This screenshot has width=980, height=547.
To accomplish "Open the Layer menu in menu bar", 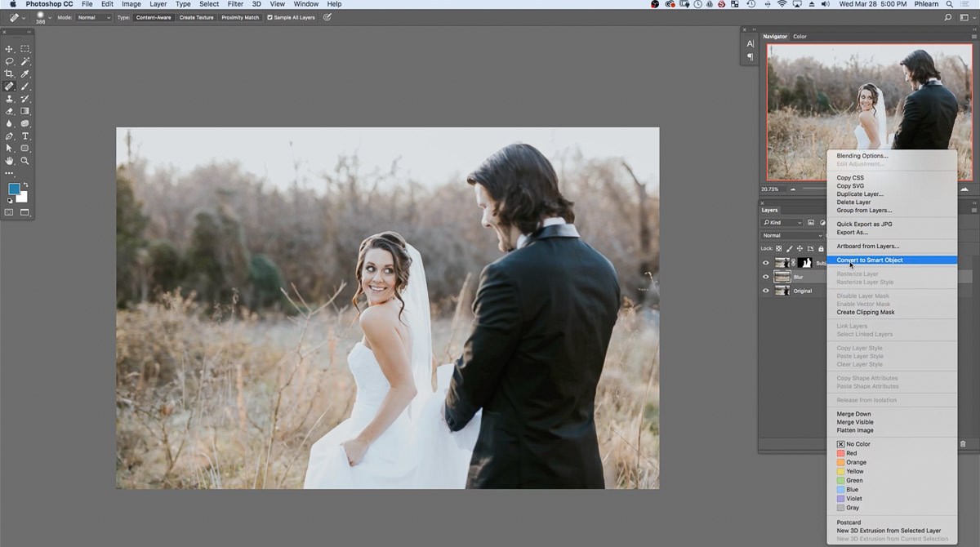I will point(158,4).
